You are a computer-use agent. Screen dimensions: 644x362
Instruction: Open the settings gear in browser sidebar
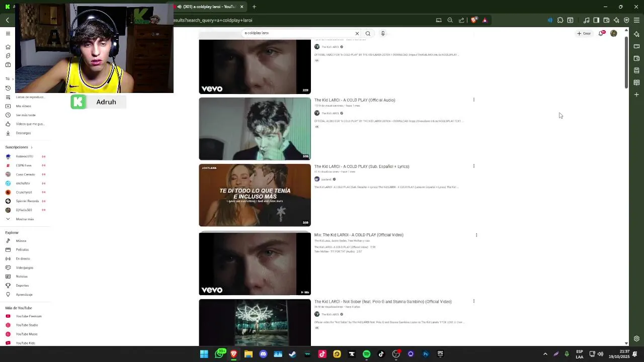click(x=636, y=339)
